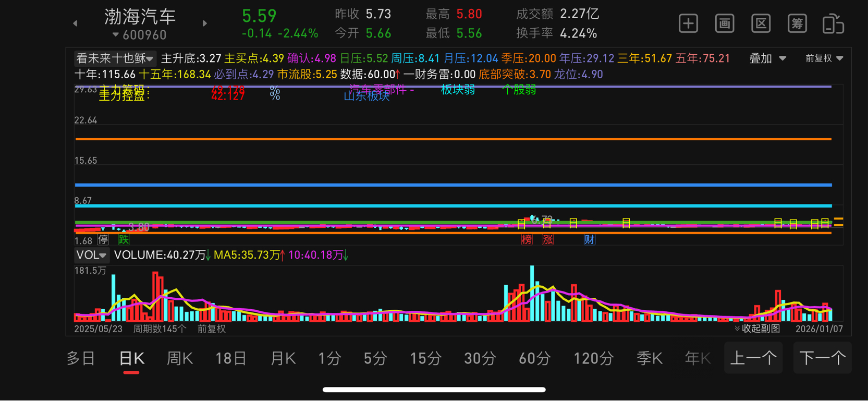868x401 pixels.
Task: Tap the 十年:115.66 indicator value
Action: coord(105,75)
